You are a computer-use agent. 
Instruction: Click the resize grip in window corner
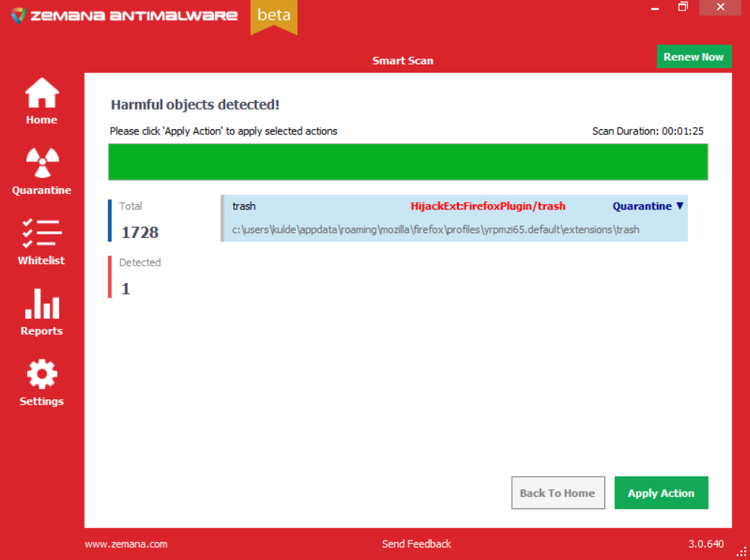tap(742, 552)
